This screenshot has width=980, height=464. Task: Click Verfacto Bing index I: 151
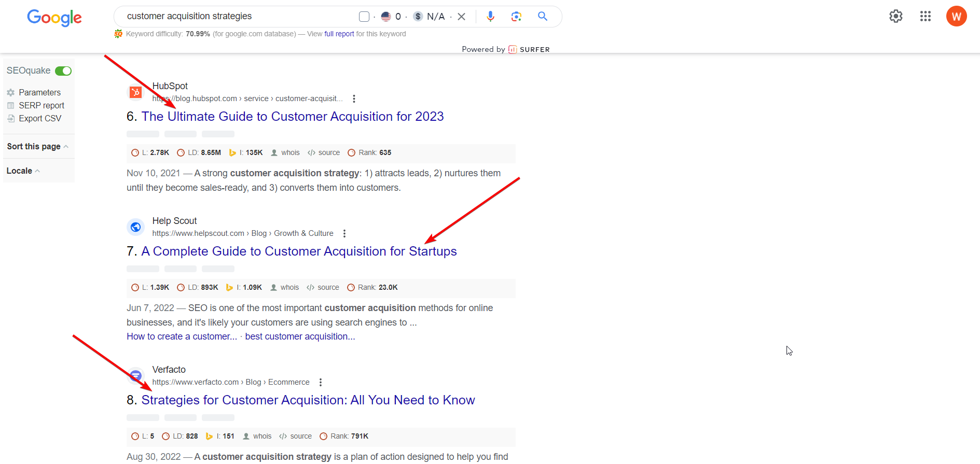coord(220,436)
